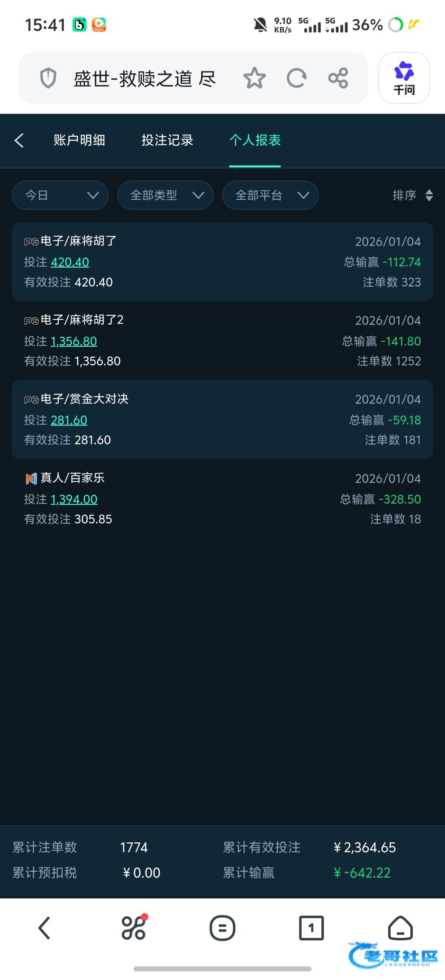
Task: Open bet amount link 1,356.80
Action: click(x=74, y=341)
